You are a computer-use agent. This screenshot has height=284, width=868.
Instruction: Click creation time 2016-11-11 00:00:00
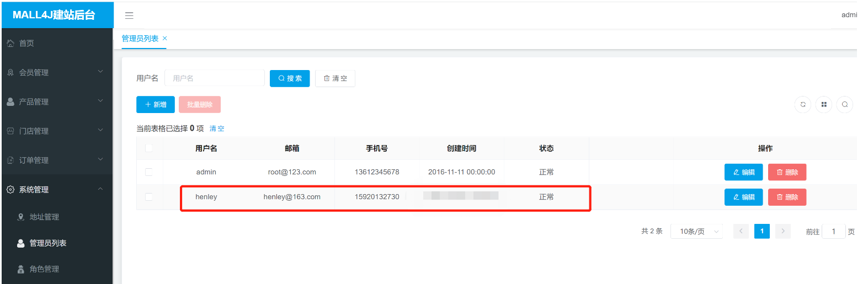tap(462, 172)
